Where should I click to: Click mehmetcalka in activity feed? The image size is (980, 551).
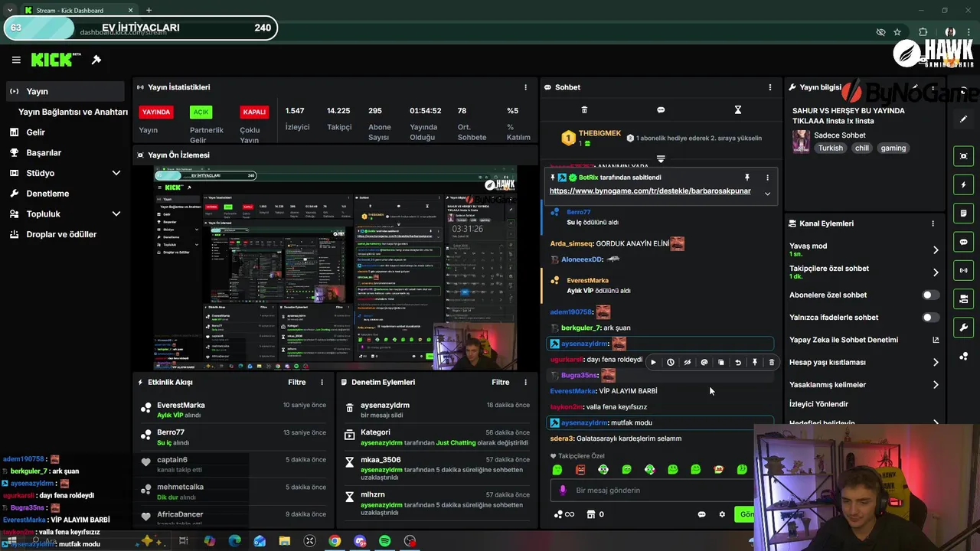(180, 487)
